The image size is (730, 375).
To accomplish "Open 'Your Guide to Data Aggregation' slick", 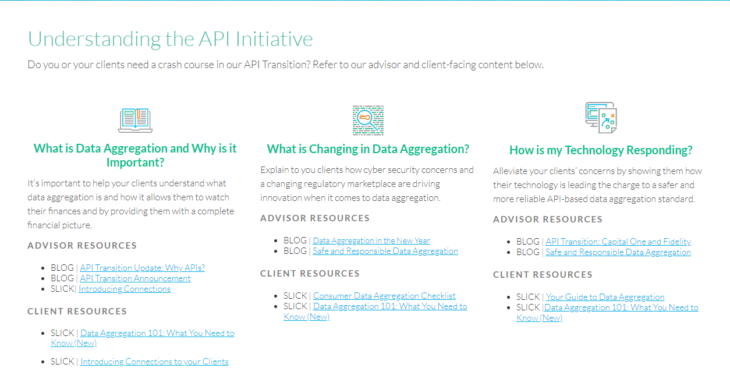I will (605, 297).
